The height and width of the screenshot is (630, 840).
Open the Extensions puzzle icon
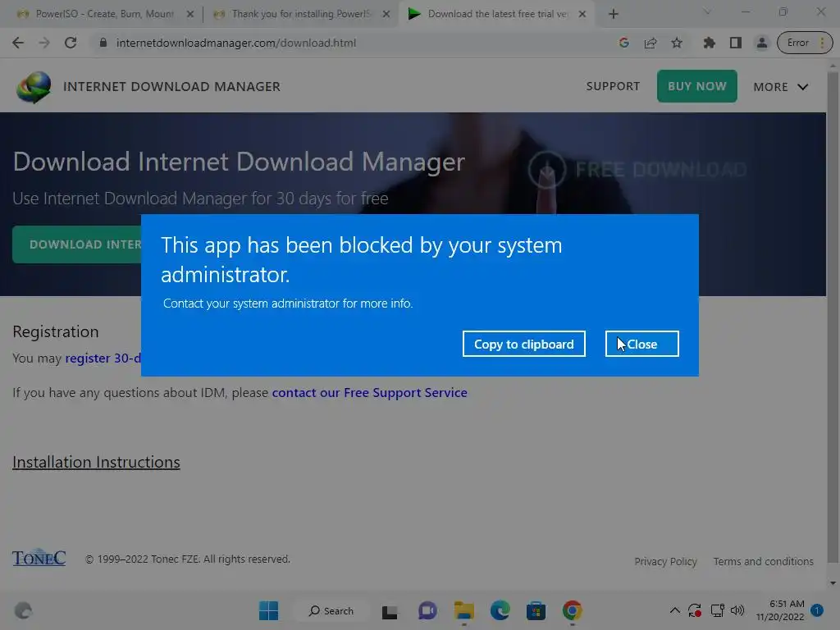(710, 43)
